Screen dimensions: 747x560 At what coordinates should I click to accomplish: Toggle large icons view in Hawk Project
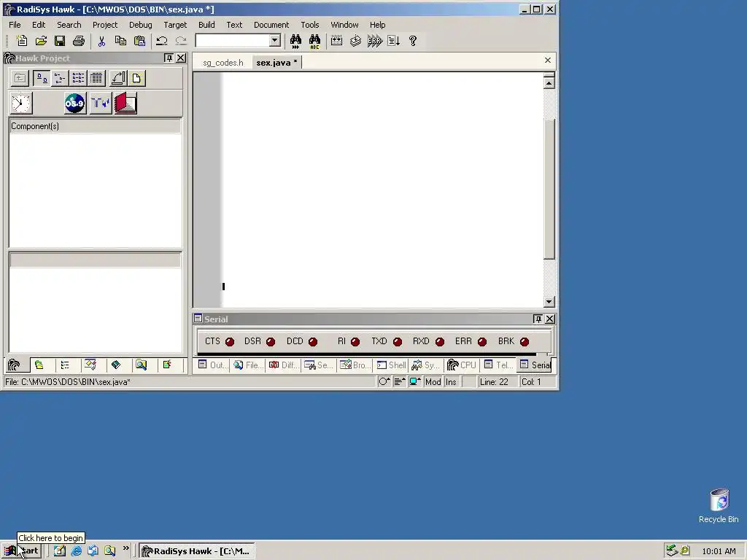click(42, 78)
